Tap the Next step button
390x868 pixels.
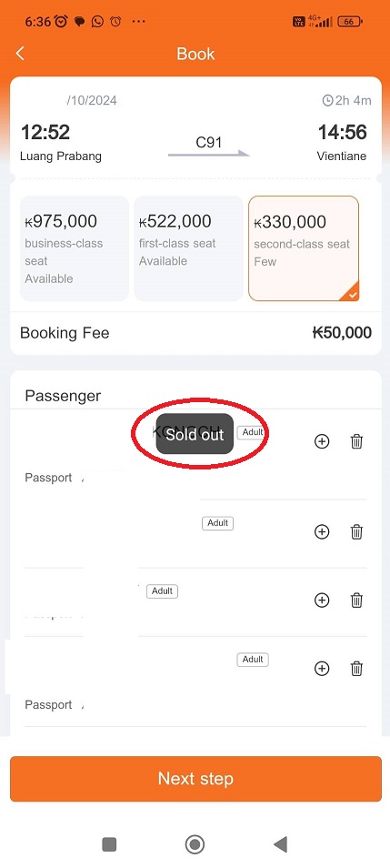[x=195, y=778]
